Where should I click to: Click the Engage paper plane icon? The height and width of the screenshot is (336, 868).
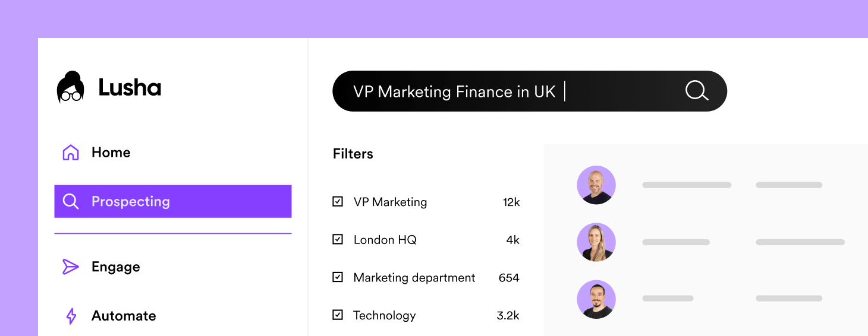coord(71,267)
